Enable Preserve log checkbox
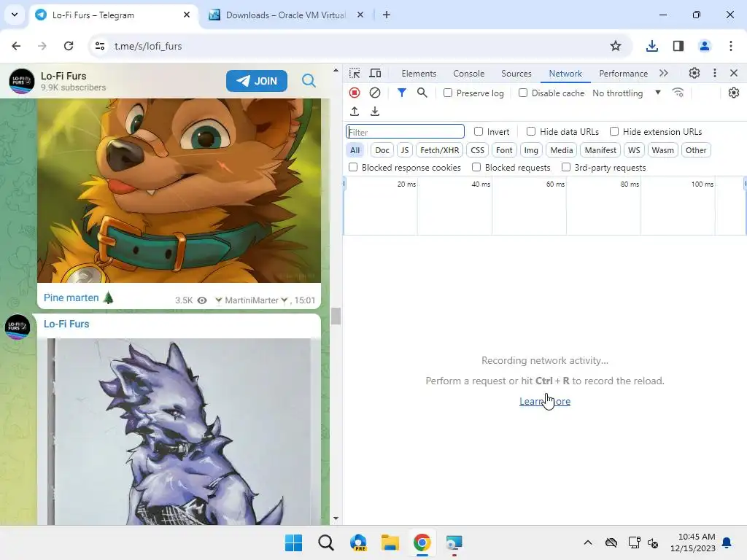747x560 pixels. (448, 93)
